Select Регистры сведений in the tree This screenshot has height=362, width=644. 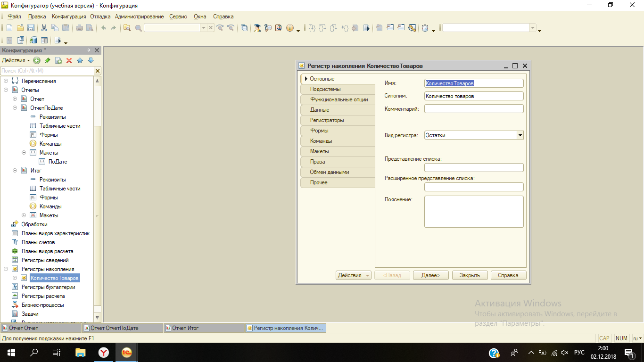[x=45, y=260]
